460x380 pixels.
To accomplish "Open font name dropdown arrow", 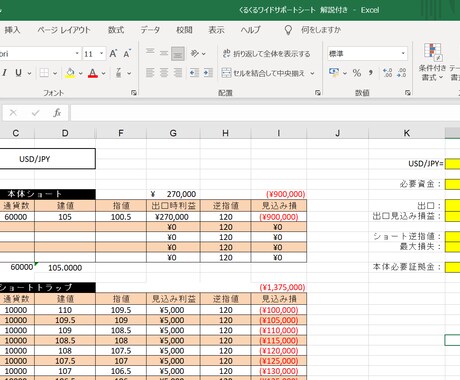I will coord(77,54).
